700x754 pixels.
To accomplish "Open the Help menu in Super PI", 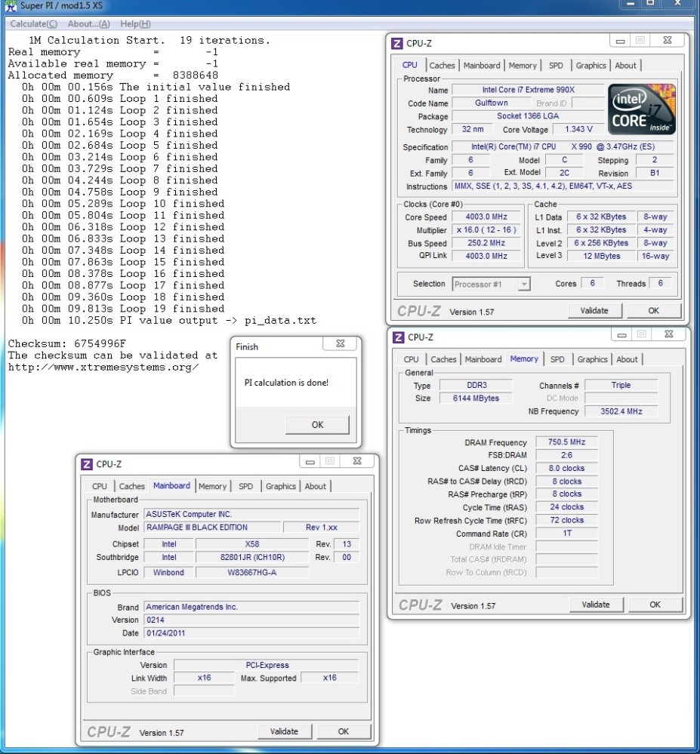I will [135, 24].
